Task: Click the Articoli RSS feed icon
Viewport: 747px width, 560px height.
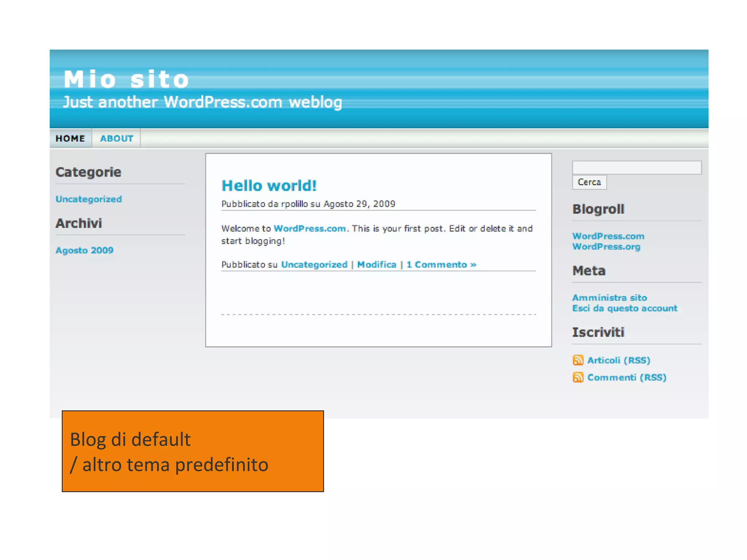Action: (578, 360)
